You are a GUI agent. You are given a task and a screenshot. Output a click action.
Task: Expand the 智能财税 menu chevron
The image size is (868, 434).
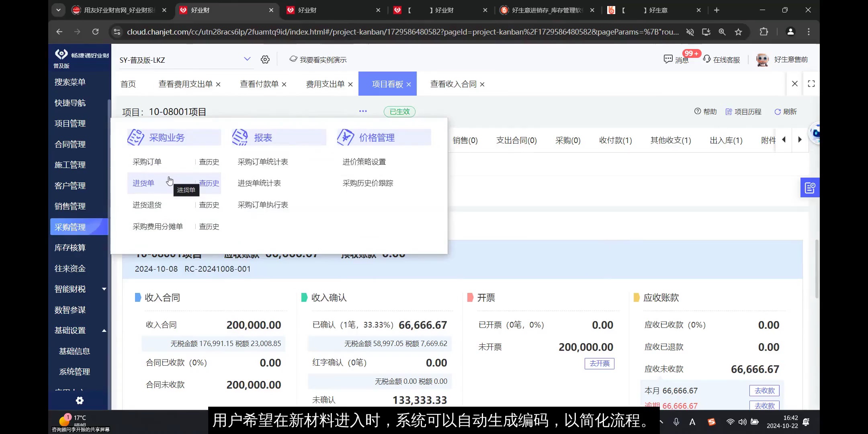[103, 289]
